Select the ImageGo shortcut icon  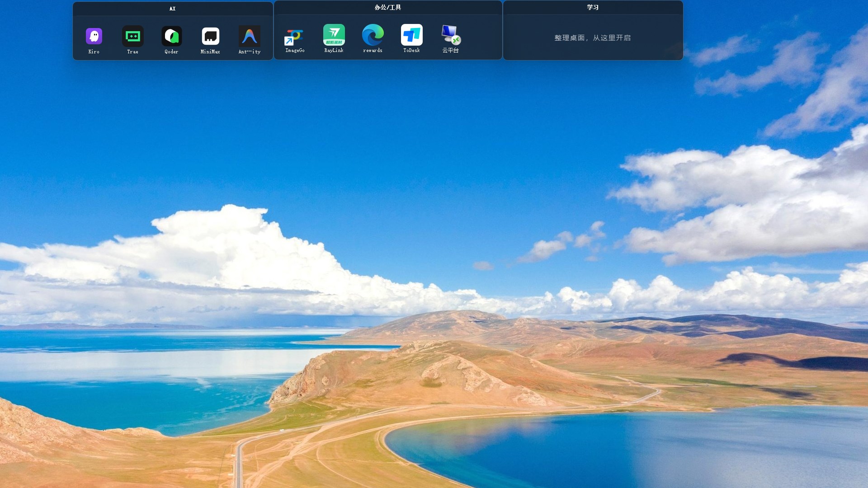click(x=295, y=36)
